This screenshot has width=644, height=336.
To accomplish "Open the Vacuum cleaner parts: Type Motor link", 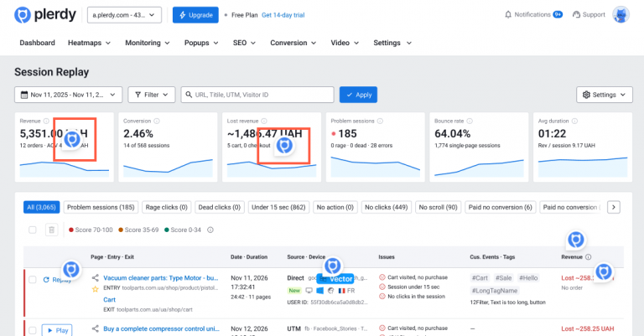I will [x=161, y=277].
